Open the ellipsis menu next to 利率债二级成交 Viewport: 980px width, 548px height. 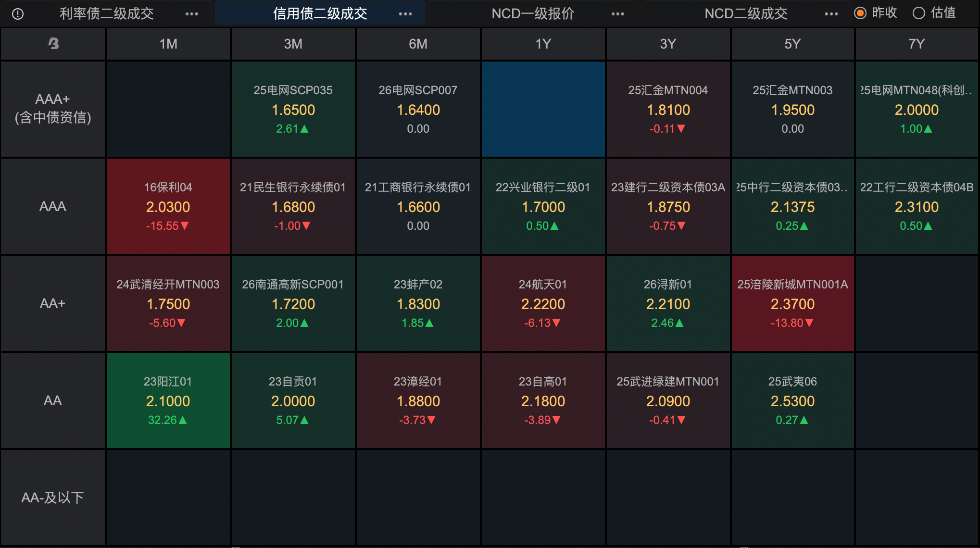coord(192,14)
